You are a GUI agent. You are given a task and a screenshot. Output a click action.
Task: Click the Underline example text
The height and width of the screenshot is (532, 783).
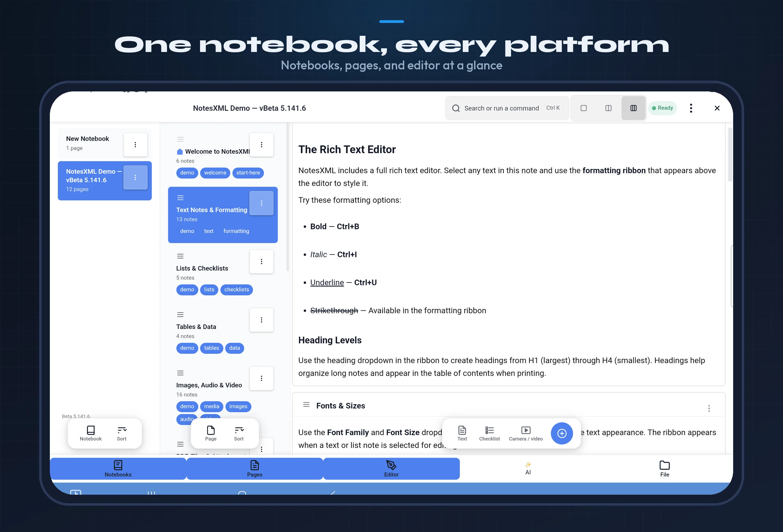[x=327, y=283]
